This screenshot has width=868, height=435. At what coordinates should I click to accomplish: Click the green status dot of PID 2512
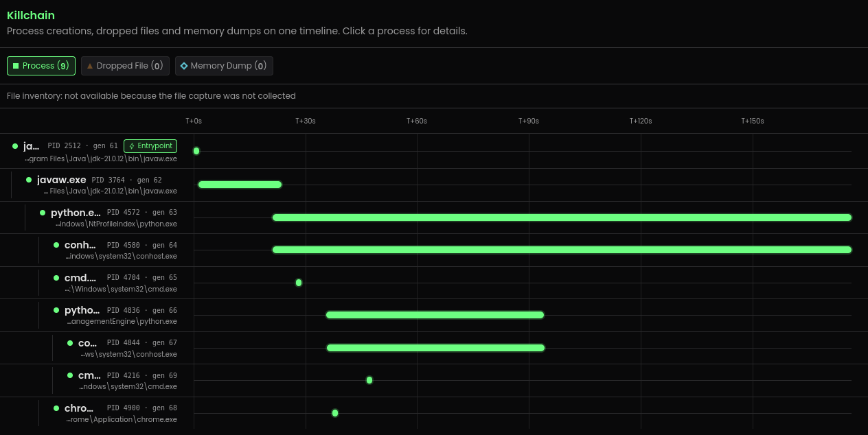[x=15, y=146]
